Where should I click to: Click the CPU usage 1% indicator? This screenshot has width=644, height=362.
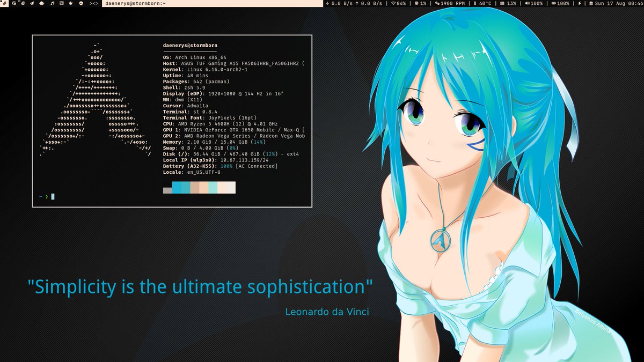click(x=420, y=3)
